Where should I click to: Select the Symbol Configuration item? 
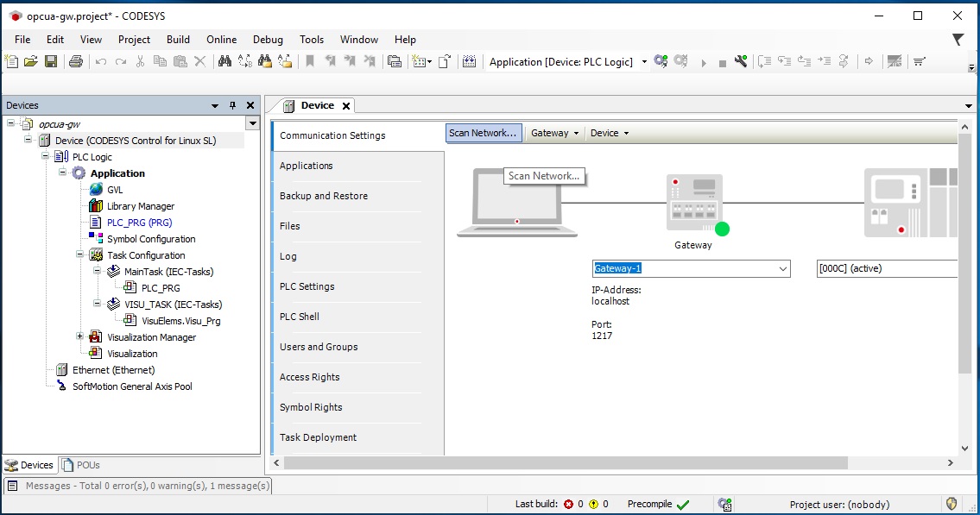tap(151, 239)
